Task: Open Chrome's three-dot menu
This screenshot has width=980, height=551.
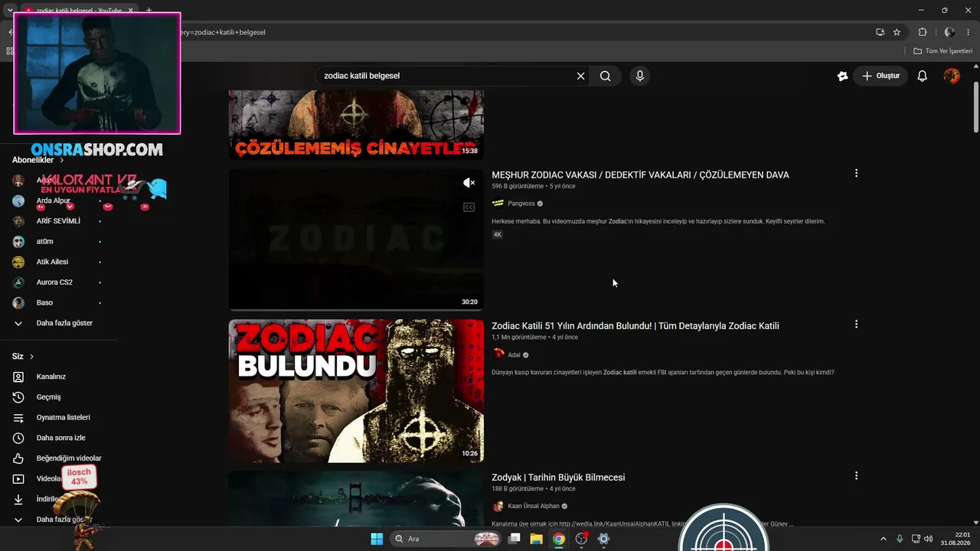Action: click(969, 32)
